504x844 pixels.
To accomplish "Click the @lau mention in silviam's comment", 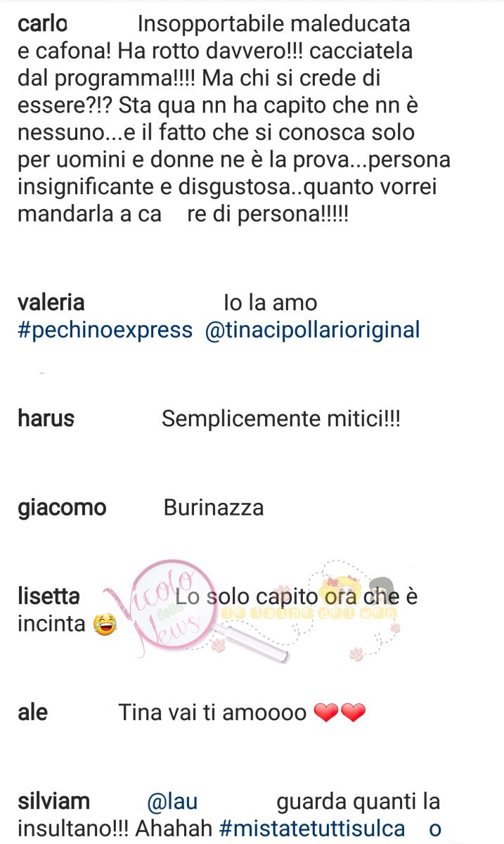I will pos(172,801).
